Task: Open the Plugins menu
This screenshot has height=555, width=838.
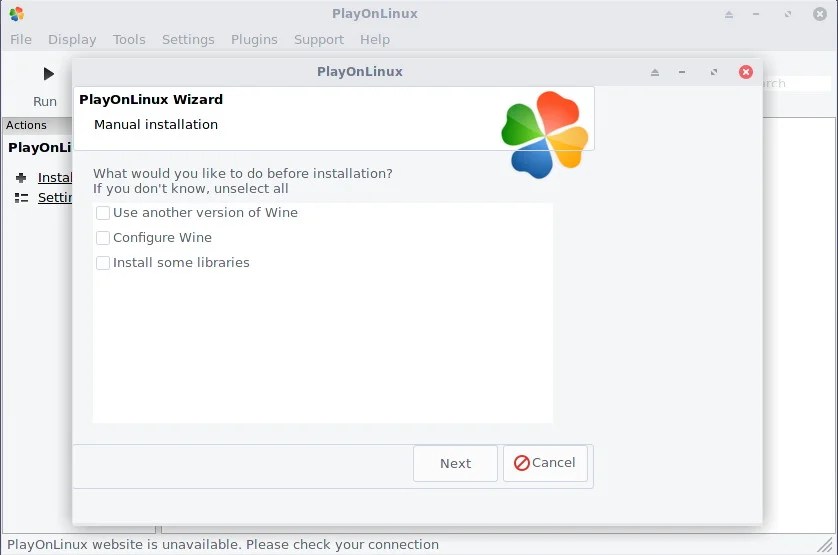Action: click(254, 40)
